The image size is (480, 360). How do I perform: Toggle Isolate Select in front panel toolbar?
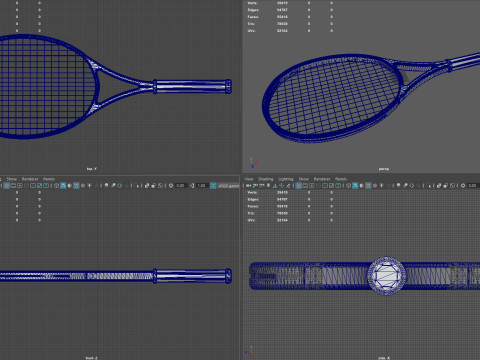[x=137, y=186]
